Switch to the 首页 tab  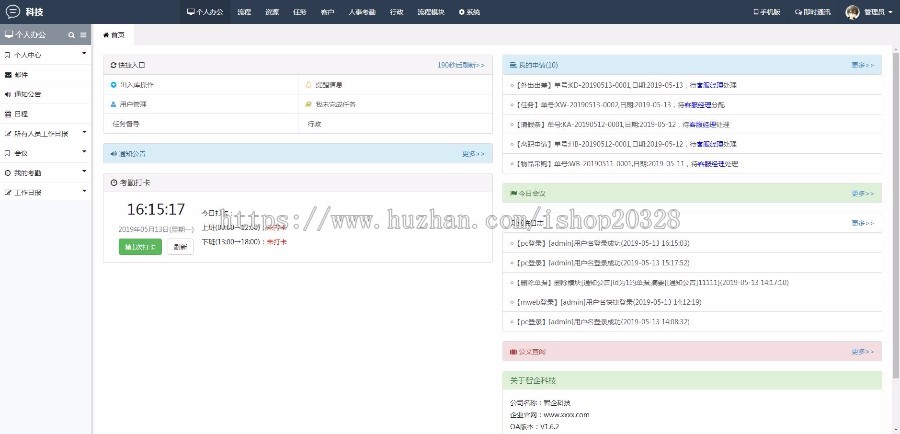point(113,35)
